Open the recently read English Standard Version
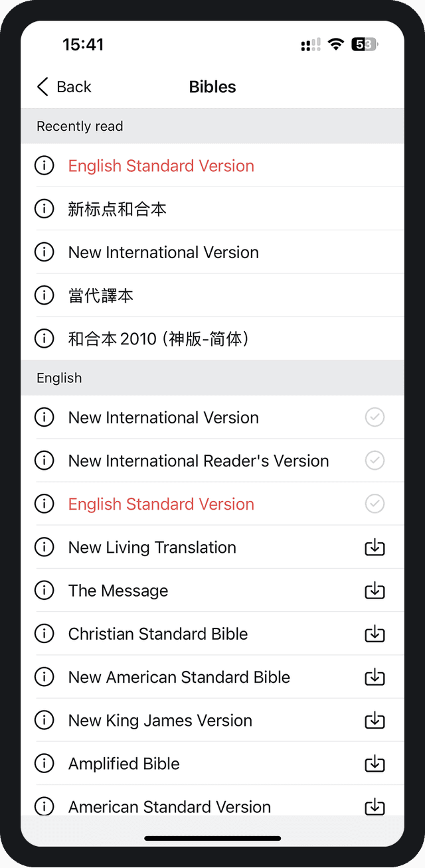Viewport: 425px width, 868px height. [161, 165]
